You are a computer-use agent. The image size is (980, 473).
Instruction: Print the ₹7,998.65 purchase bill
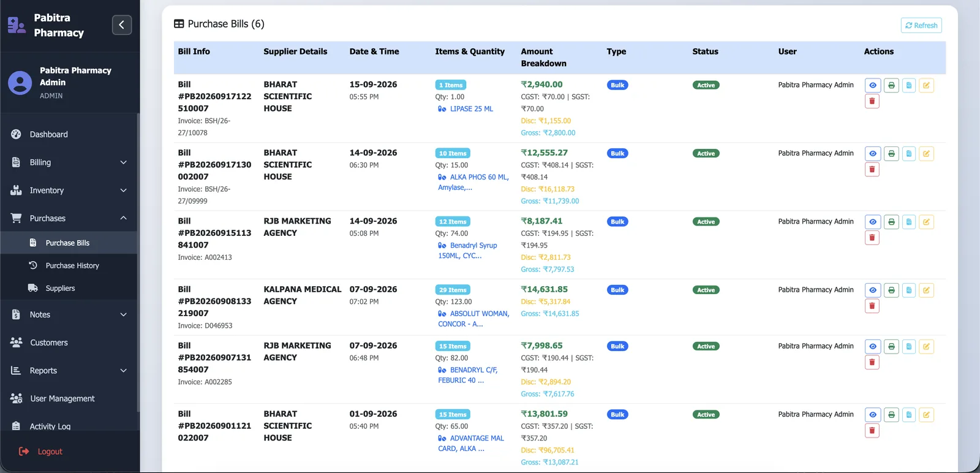coord(891,347)
